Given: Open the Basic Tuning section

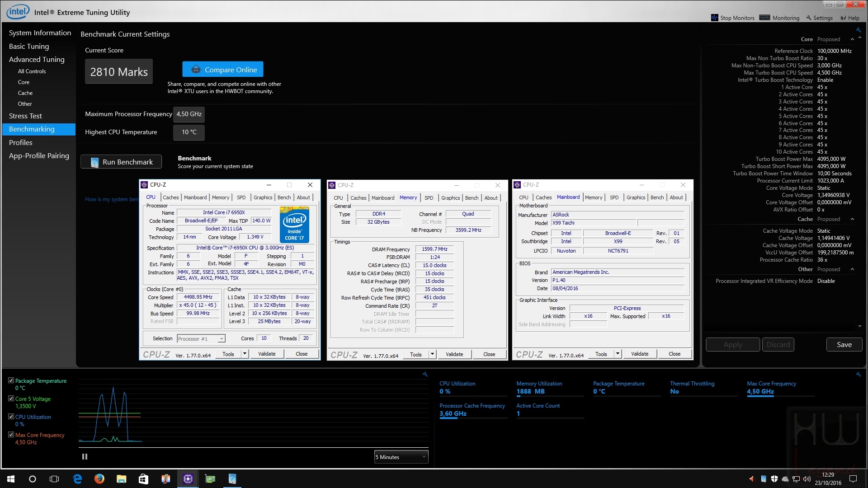Looking at the screenshot, I should pyautogui.click(x=29, y=46).
